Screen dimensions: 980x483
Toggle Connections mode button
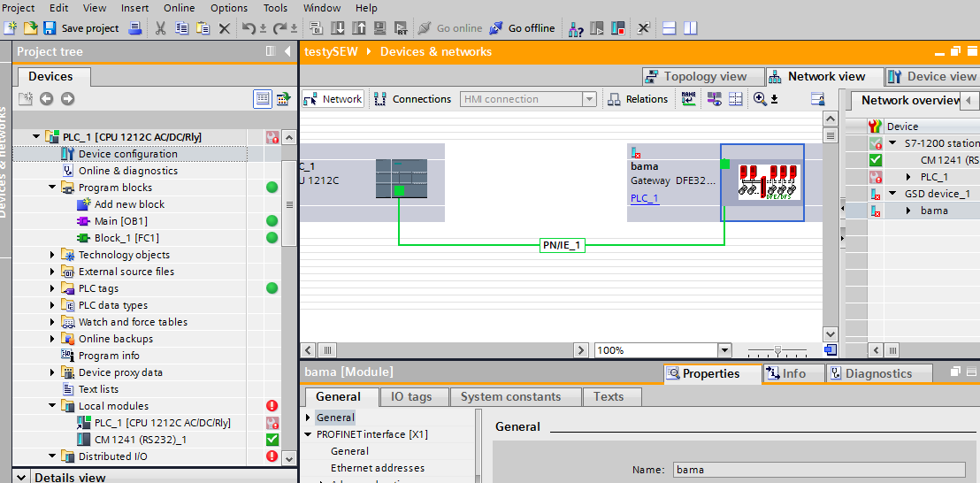point(413,99)
